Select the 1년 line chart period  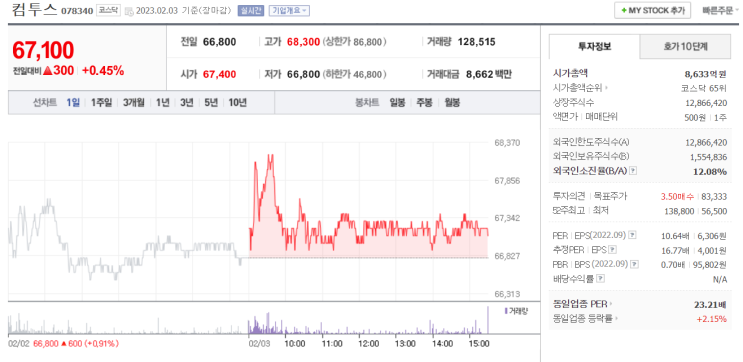click(163, 102)
